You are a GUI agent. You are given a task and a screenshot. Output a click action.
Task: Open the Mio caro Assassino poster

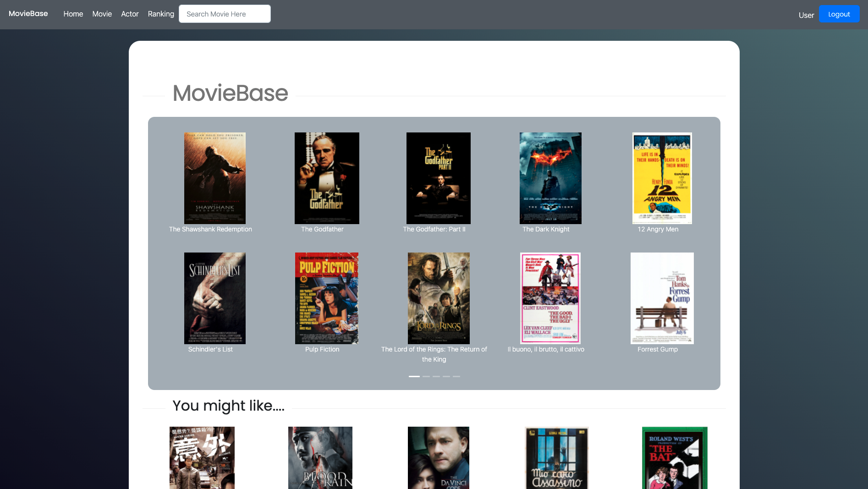point(557,458)
